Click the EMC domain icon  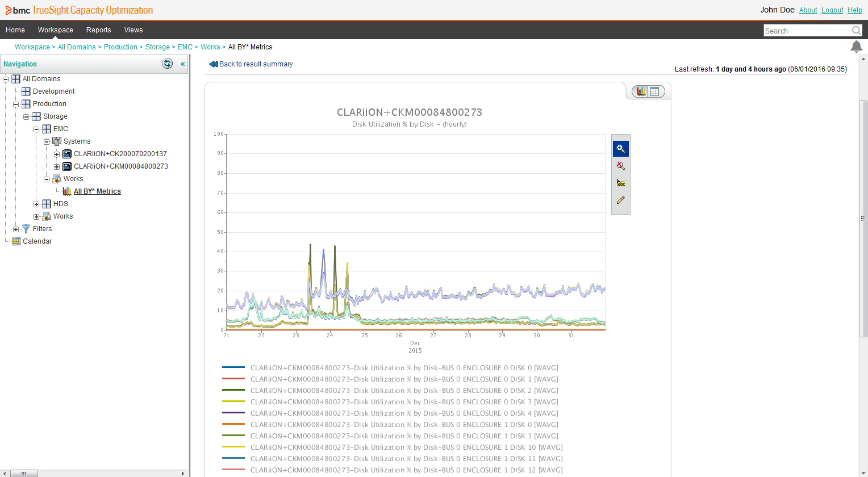[x=47, y=129]
